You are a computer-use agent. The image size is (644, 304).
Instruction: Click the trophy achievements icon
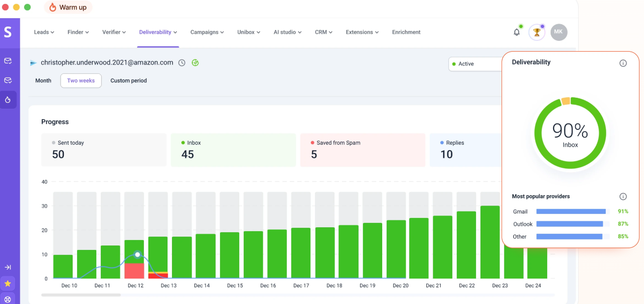tap(537, 32)
